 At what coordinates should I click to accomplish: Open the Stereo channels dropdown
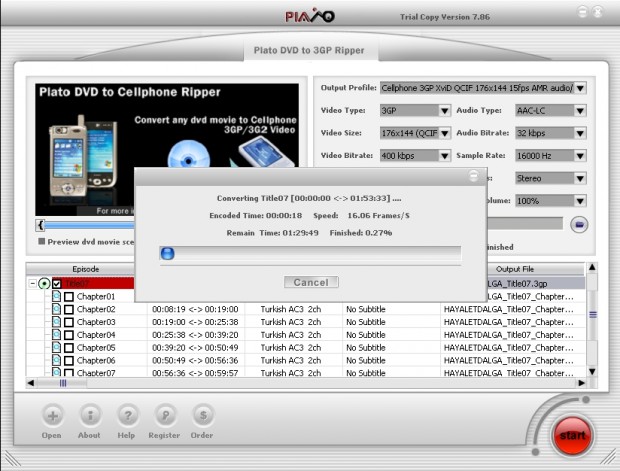pyautogui.click(x=580, y=178)
